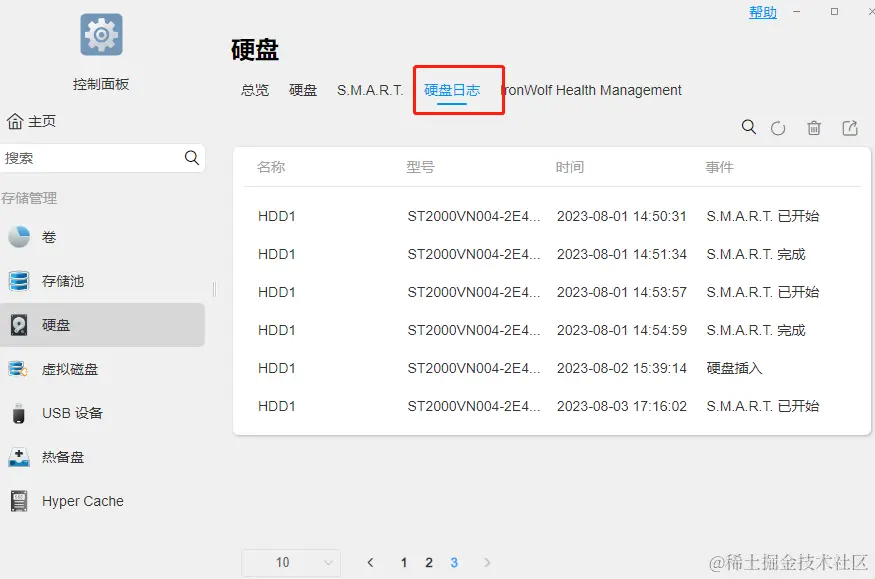875x579 pixels.
Task: Sort by 时间 column header
Action: pyautogui.click(x=570, y=167)
